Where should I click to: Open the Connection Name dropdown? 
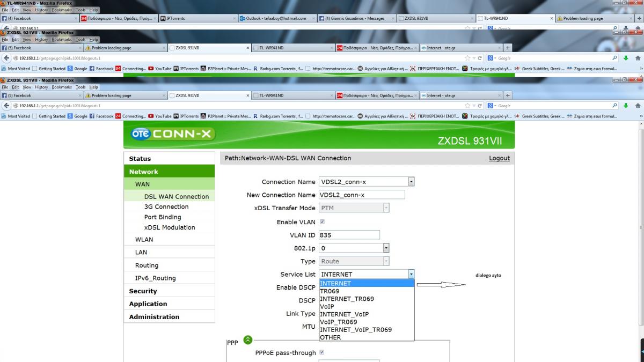[x=367, y=182]
